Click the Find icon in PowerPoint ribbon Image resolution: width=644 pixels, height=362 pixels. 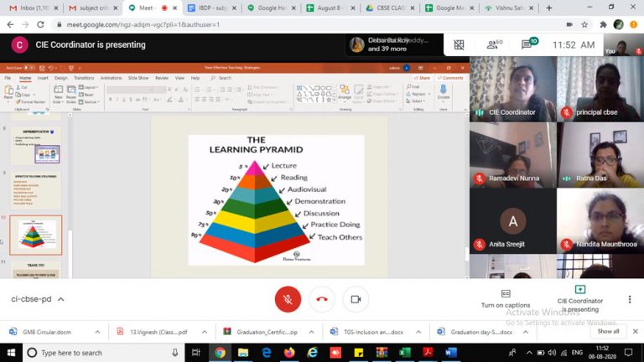(x=413, y=87)
